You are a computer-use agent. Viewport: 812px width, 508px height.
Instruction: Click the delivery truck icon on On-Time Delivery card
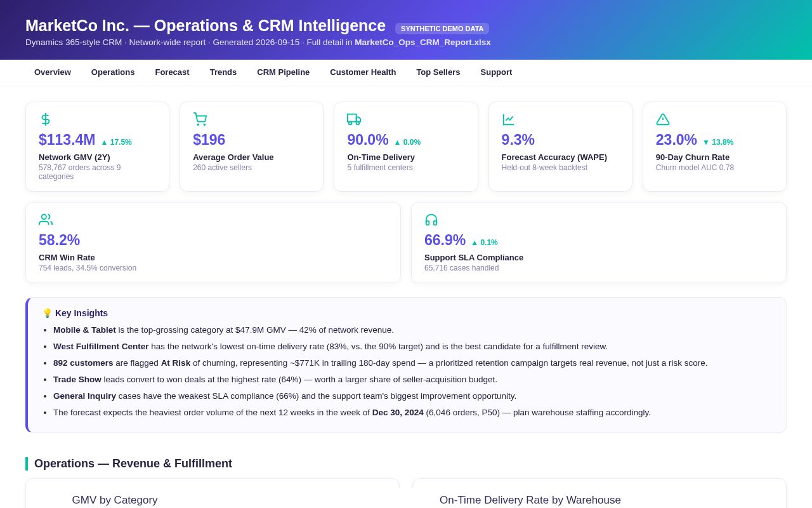pyautogui.click(x=354, y=119)
